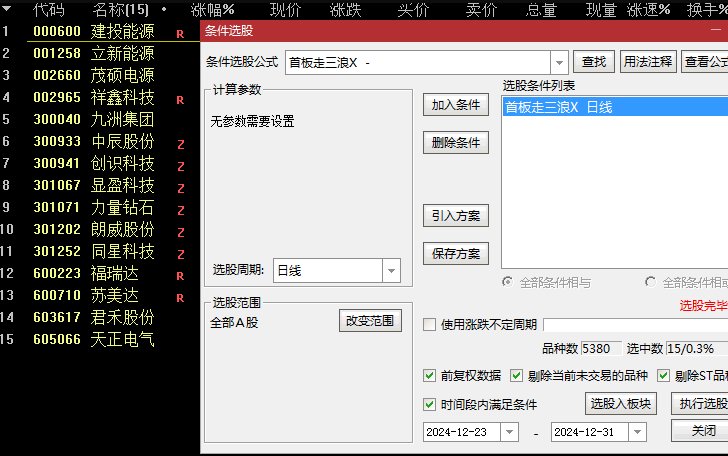Click the 选股入板块 button
The width and height of the screenshot is (728, 456).
(x=621, y=404)
